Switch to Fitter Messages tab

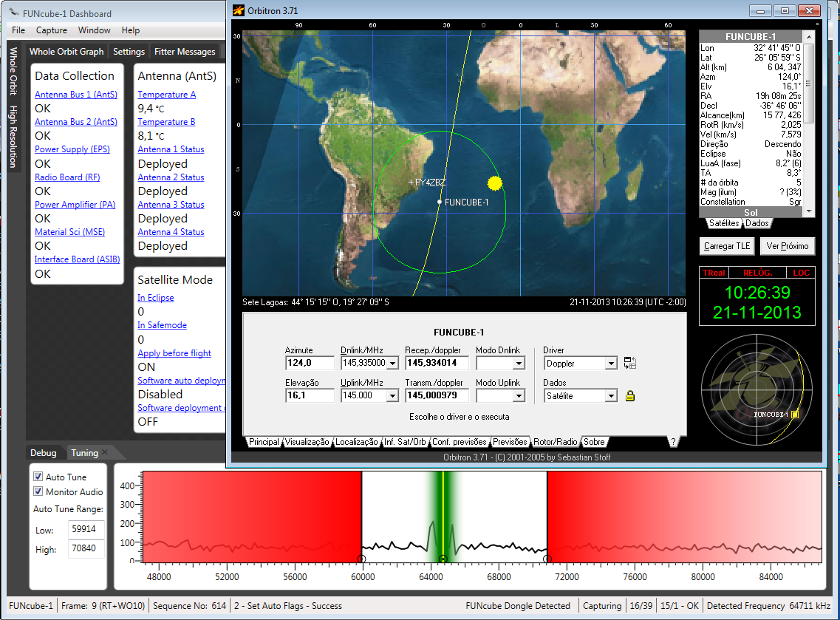185,52
